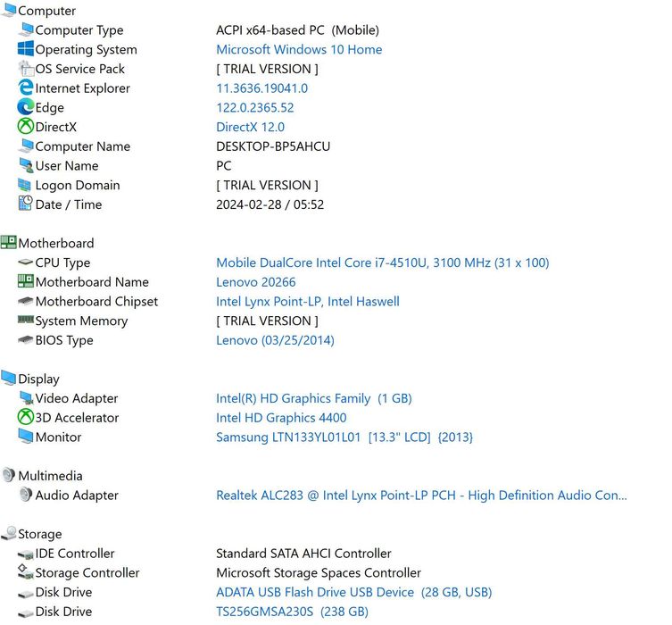Select the Storage section heading
Image resolution: width=672 pixels, height=625 pixels.
[40, 534]
